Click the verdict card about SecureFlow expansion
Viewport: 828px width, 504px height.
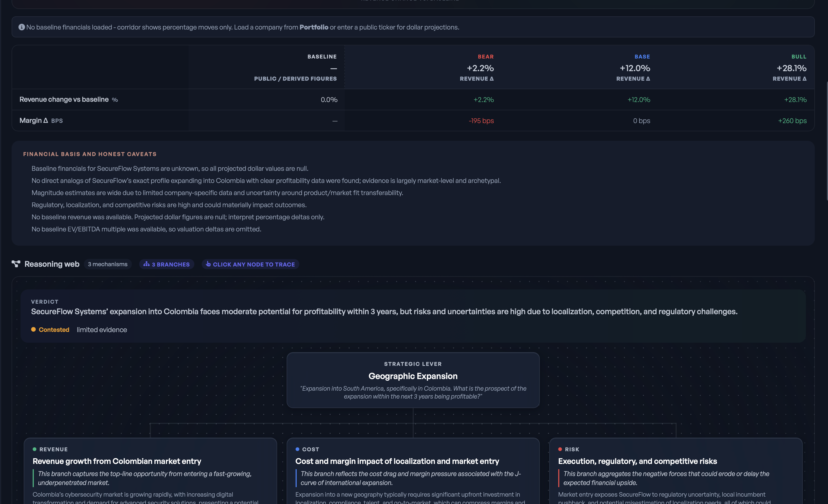(413, 316)
